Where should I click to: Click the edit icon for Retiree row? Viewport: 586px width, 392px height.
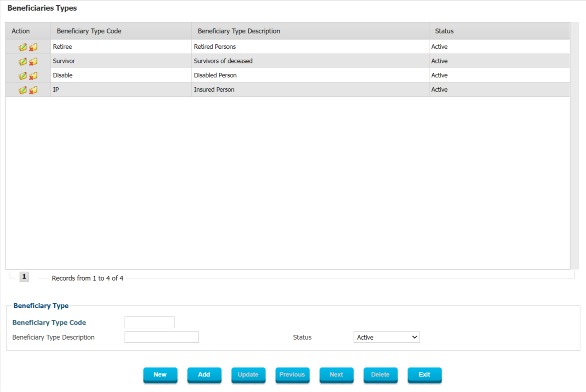click(x=23, y=47)
